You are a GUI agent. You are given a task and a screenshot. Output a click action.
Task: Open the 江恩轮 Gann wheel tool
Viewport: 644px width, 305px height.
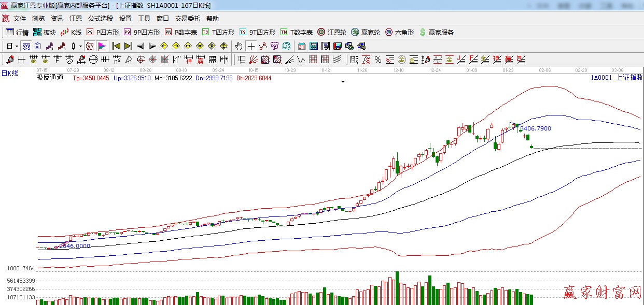pos(332,32)
